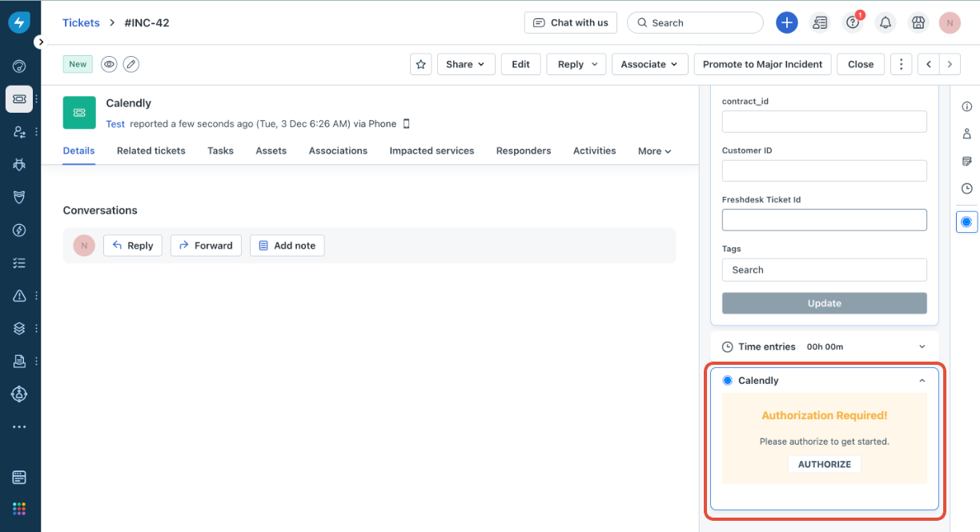Click the Close ticket button
The height and width of the screenshot is (532, 980).
click(861, 64)
